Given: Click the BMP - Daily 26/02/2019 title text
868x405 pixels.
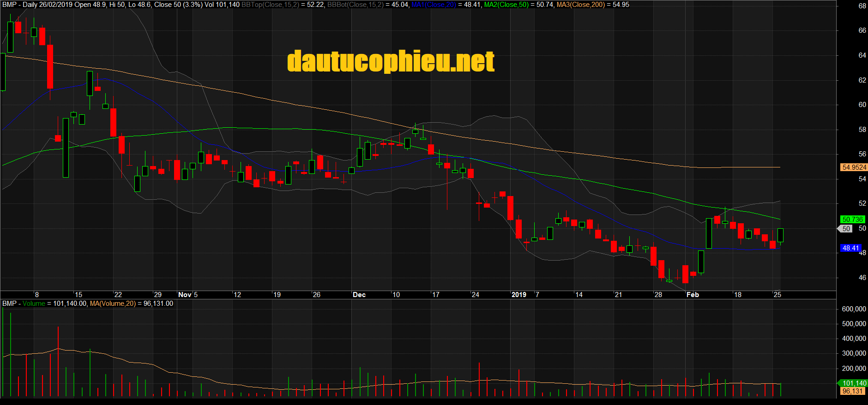Looking at the screenshot, I should click(37, 5).
